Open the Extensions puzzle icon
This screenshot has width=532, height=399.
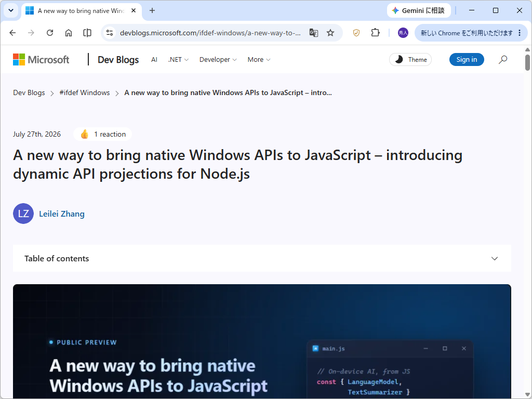(x=375, y=33)
